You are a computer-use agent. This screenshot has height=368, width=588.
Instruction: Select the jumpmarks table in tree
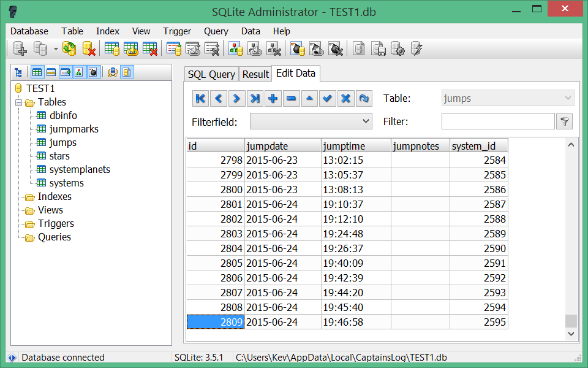(74, 129)
